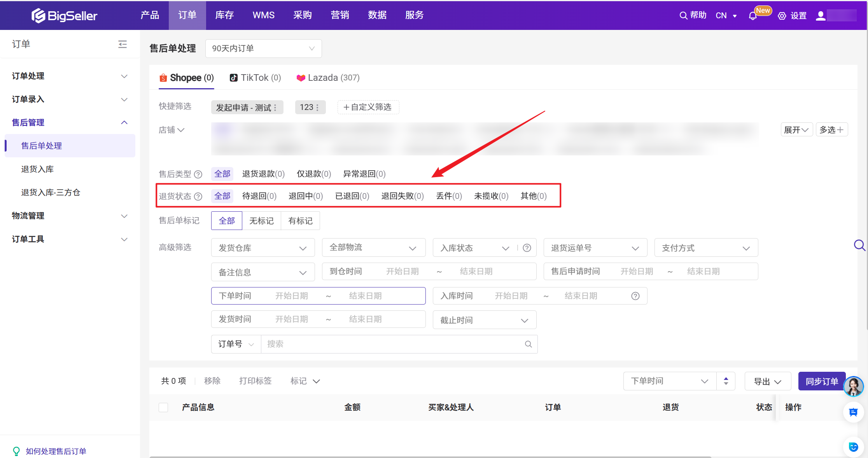Viewport: 868px width, 458px height.
Task: Filter by 退货退款(0) type
Action: (263, 174)
